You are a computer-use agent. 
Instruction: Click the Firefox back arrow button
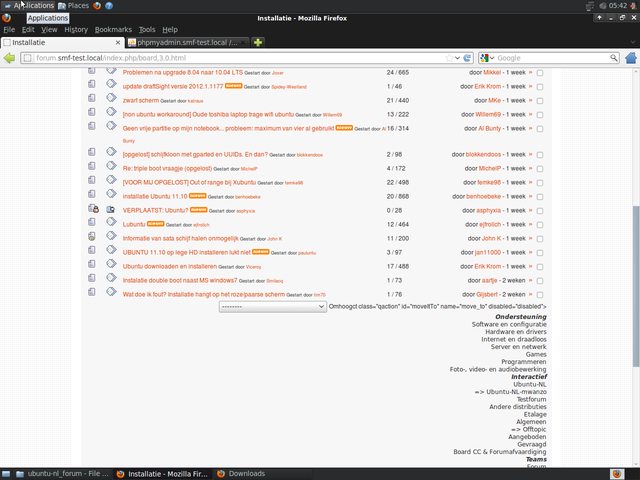click(9, 58)
